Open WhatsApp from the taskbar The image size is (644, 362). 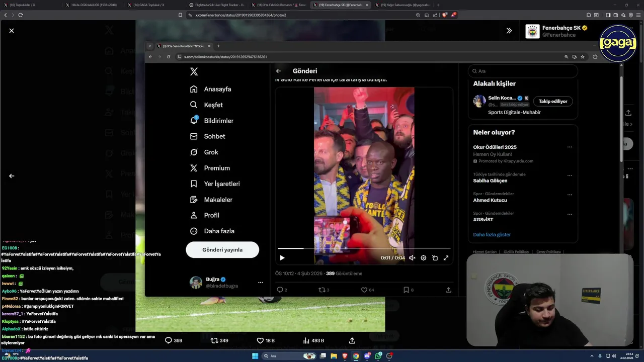click(x=378, y=356)
